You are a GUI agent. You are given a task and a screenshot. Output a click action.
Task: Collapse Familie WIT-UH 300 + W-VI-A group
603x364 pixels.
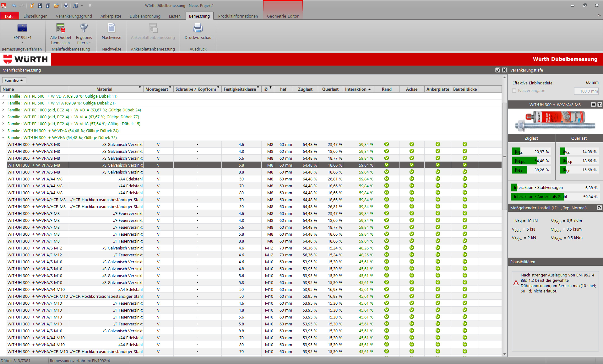pos(3,137)
